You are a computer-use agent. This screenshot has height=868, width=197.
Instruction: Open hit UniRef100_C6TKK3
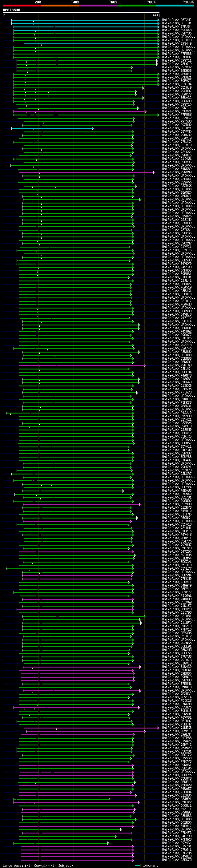click(x=177, y=40)
